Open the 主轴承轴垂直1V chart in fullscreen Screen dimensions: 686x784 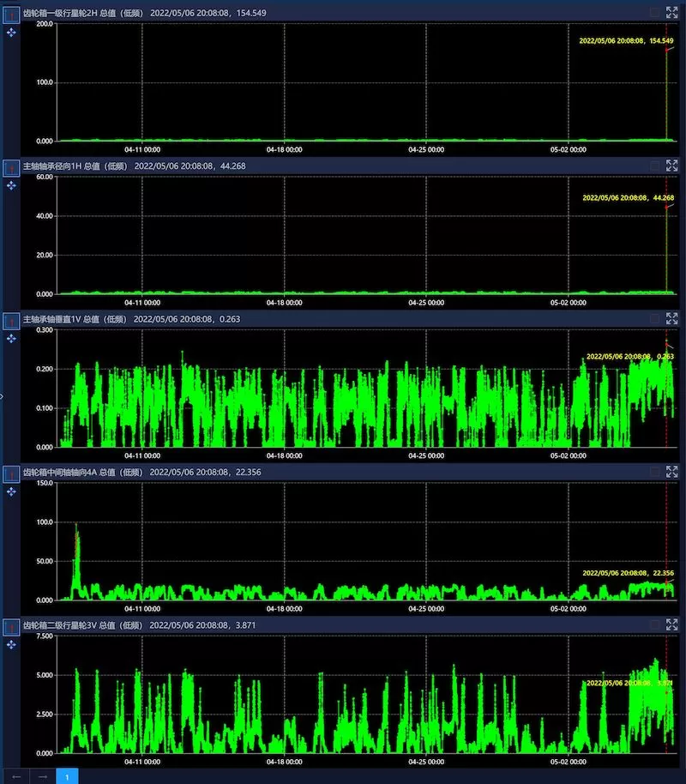(x=671, y=318)
